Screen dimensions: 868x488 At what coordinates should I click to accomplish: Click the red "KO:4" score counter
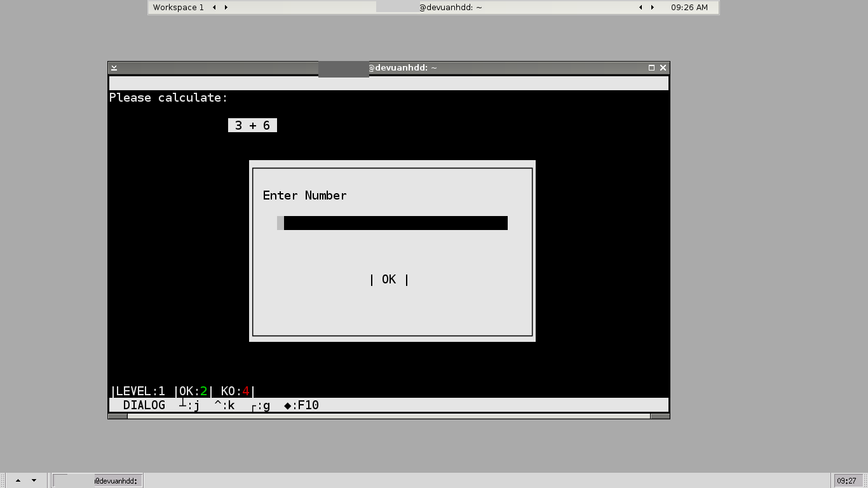click(235, 391)
